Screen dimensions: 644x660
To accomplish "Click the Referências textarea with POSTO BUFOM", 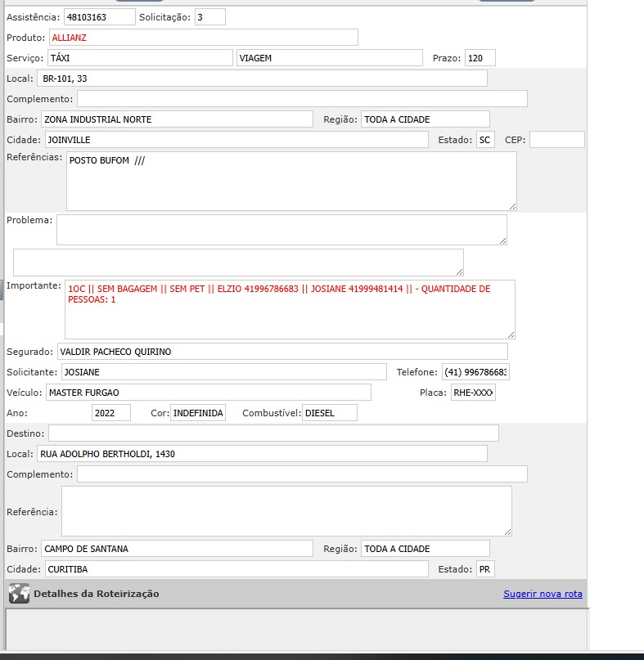I will (291, 182).
